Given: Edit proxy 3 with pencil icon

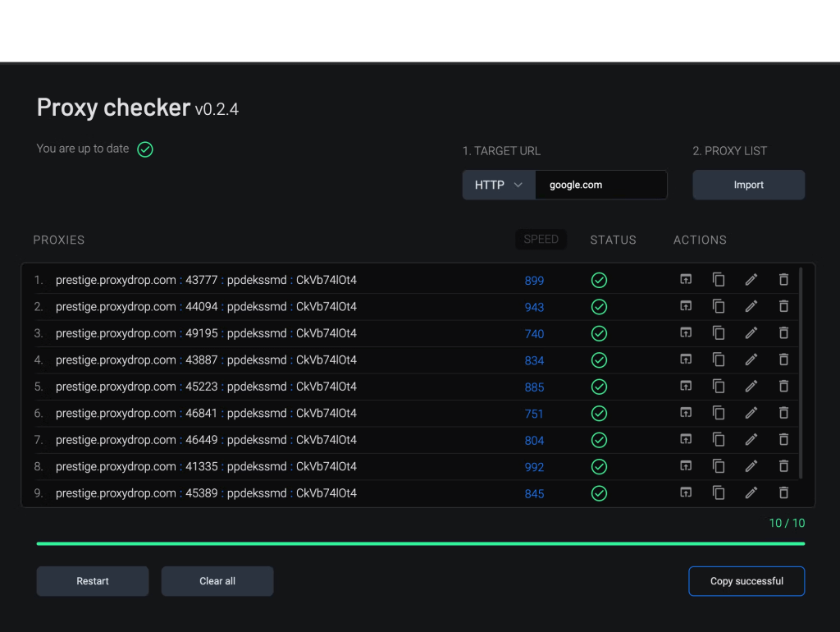Looking at the screenshot, I should pyautogui.click(x=751, y=333).
